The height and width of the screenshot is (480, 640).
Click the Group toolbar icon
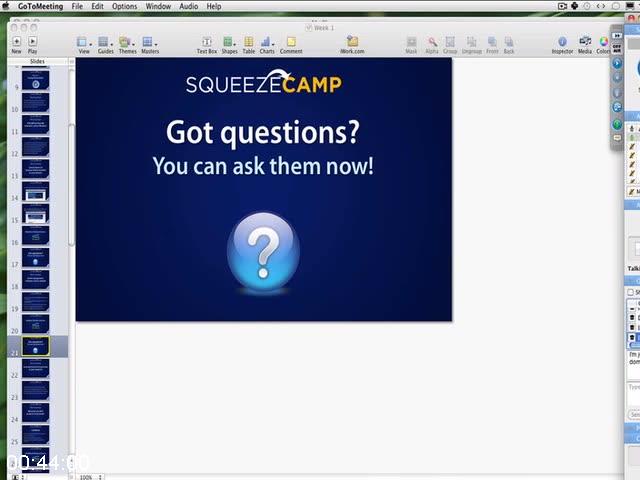coord(450,42)
